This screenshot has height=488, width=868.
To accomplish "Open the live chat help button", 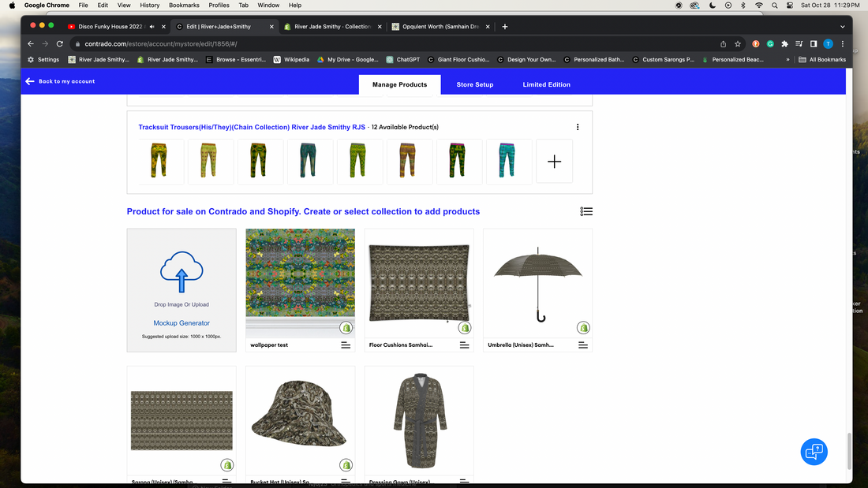I will (814, 452).
